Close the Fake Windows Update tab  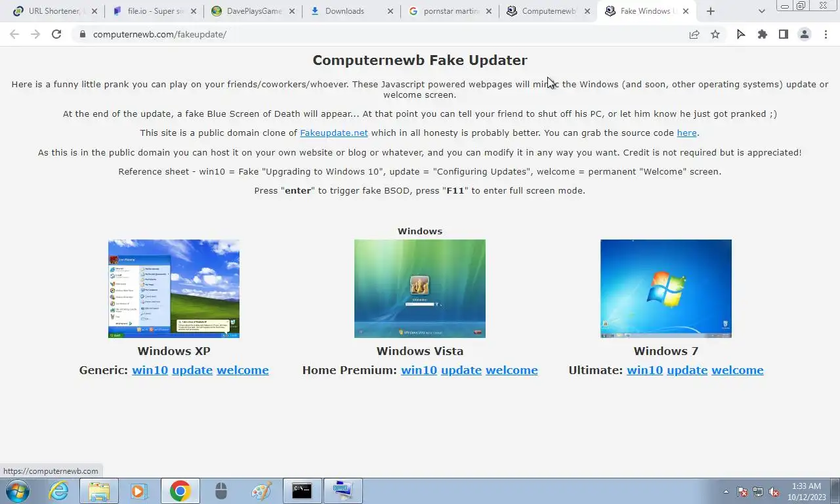(x=686, y=11)
